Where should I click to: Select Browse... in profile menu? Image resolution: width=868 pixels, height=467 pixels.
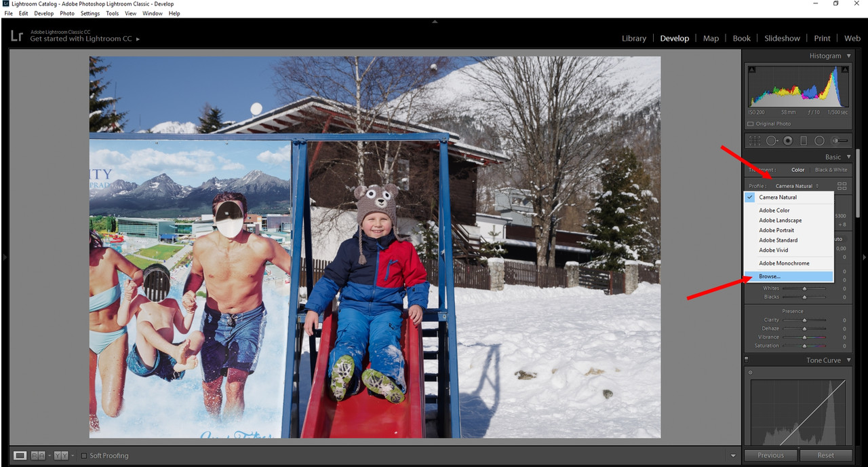pos(788,276)
